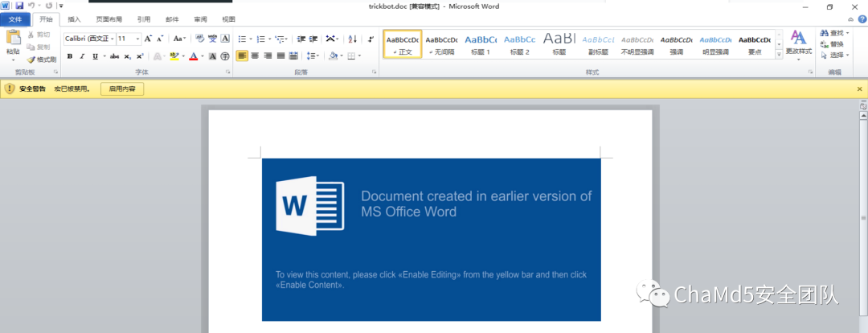Switch to the Mailings (邮件) tab
Image resolution: width=868 pixels, height=333 pixels.
click(x=172, y=19)
